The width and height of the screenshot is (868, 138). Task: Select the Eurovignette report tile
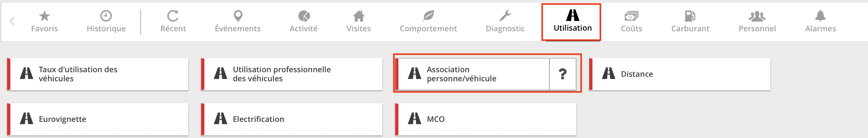click(98, 119)
